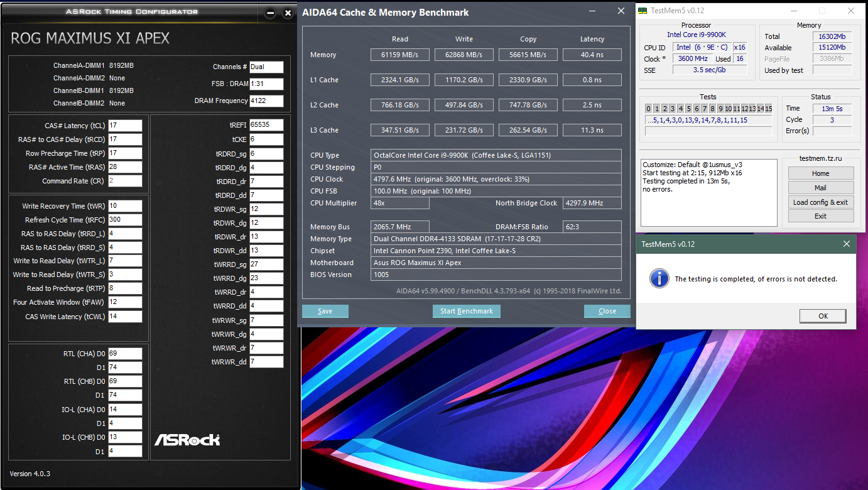Screen dimensions: 868x490
Task: Close the ASRock Timing Configurator window
Action: coord(288,13)
